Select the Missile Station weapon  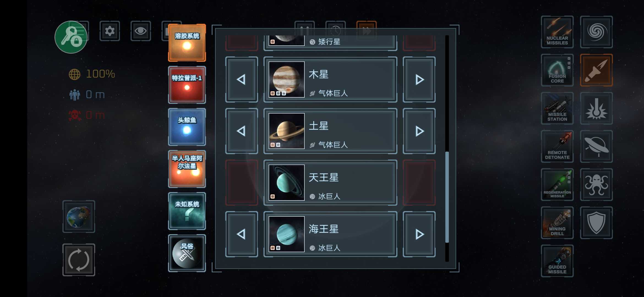click(557, 108)
